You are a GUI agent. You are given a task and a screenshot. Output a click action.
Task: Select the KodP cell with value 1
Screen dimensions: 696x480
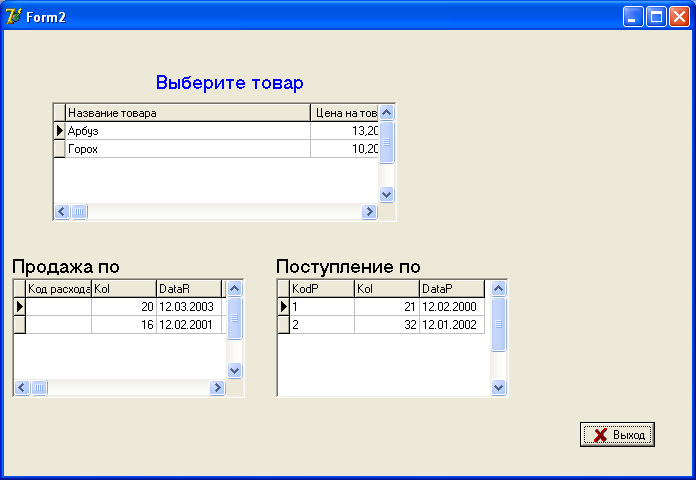[322, 306]
